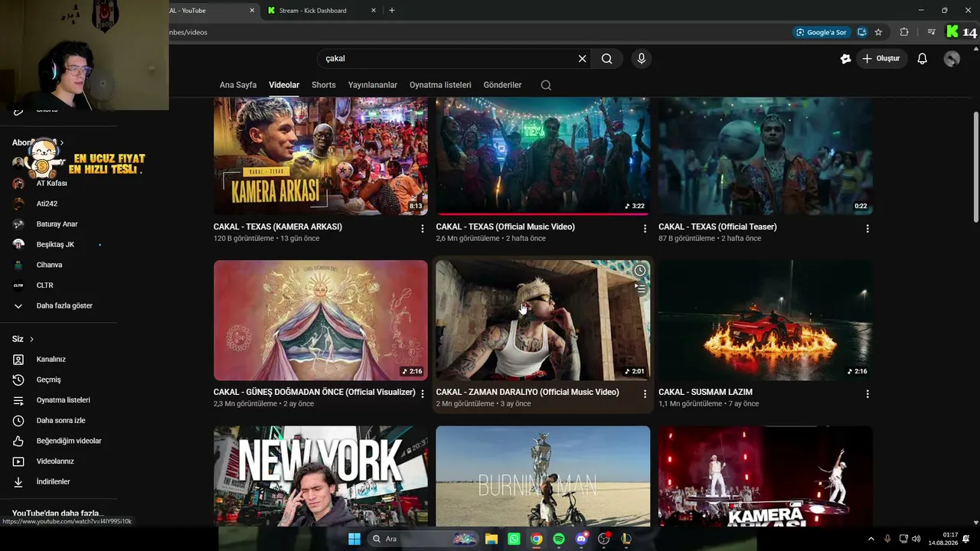Go to AT Kafası subscription channel
This screenshot has width=980, height=551.
pyautogui.click(x=52, y=183)
